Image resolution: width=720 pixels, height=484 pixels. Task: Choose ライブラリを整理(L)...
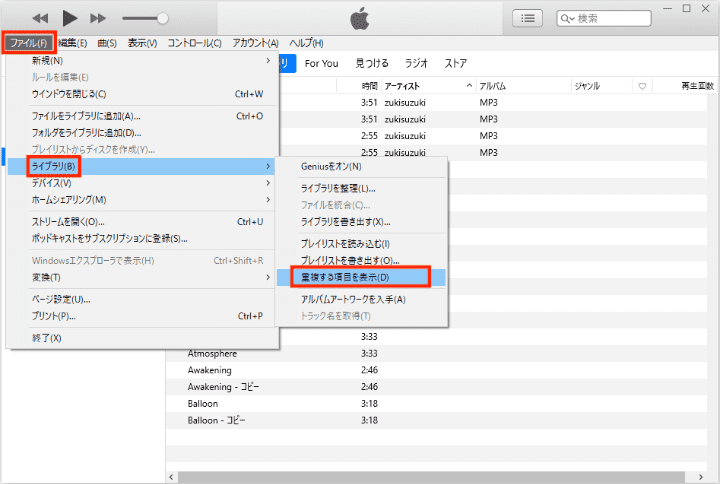(361, 189)
